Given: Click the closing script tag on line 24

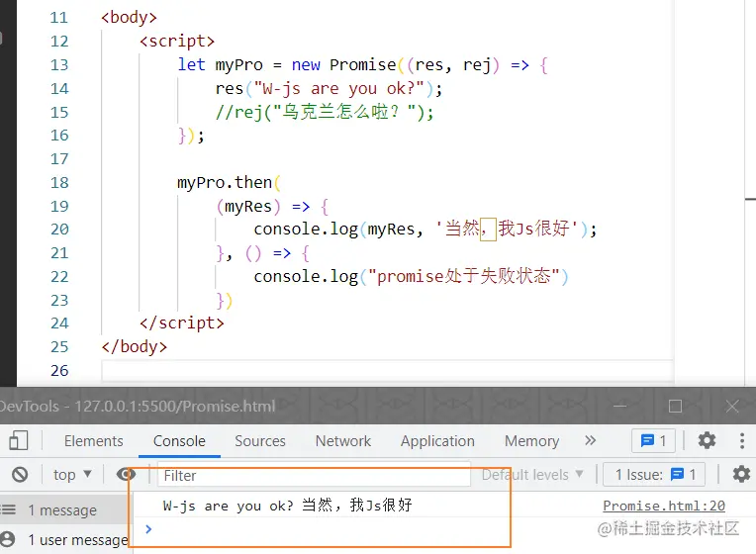Looking at the screenshot, I should (182, 323).
